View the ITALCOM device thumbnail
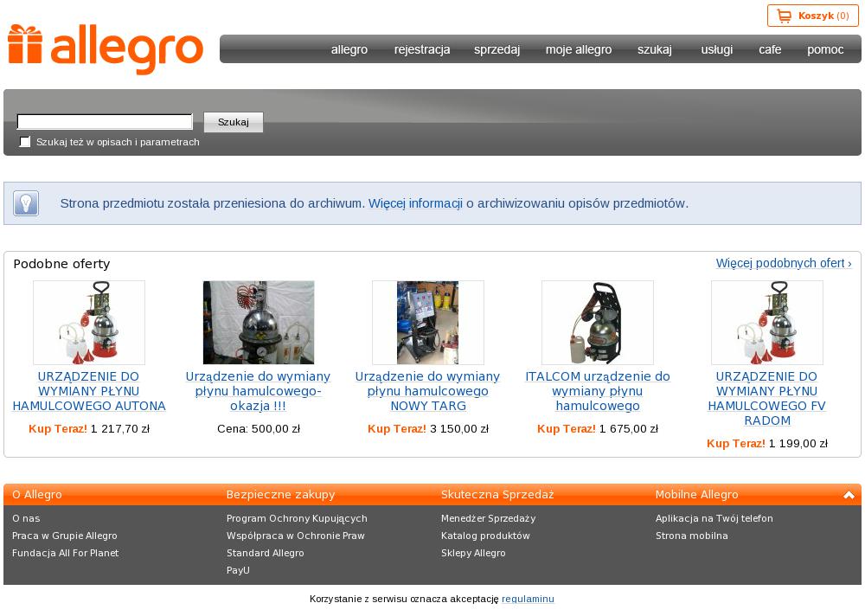Screen dimensions: 865x616 (598, 323)
